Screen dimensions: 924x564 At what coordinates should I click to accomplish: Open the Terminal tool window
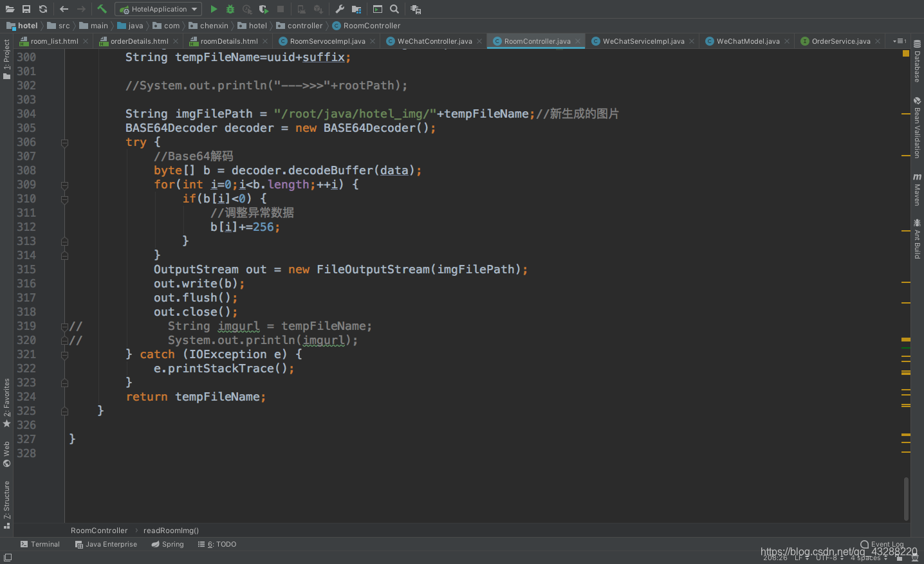(x=40, y=544)
